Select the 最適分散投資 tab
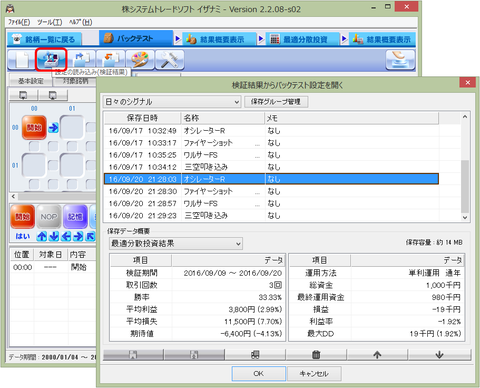 coord(303,39)
